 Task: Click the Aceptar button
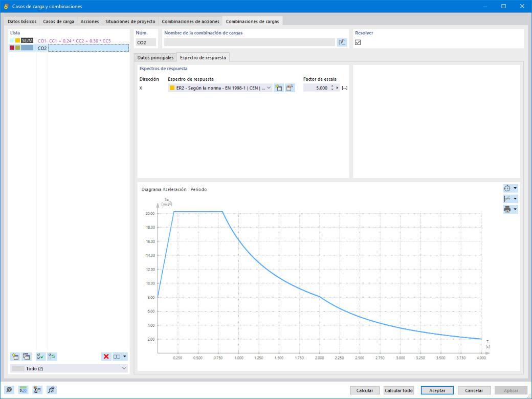[x=437, y=390]
